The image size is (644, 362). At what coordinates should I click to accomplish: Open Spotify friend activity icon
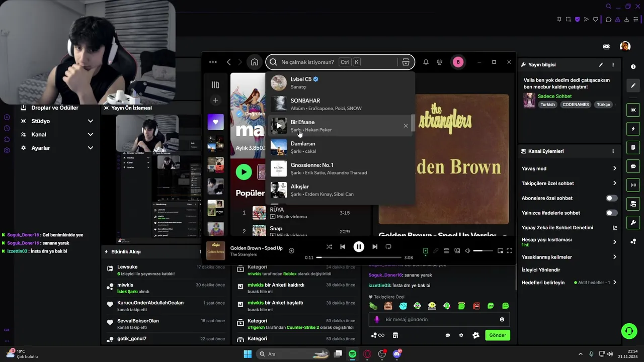pyautogui.click(x=440, y=62)
